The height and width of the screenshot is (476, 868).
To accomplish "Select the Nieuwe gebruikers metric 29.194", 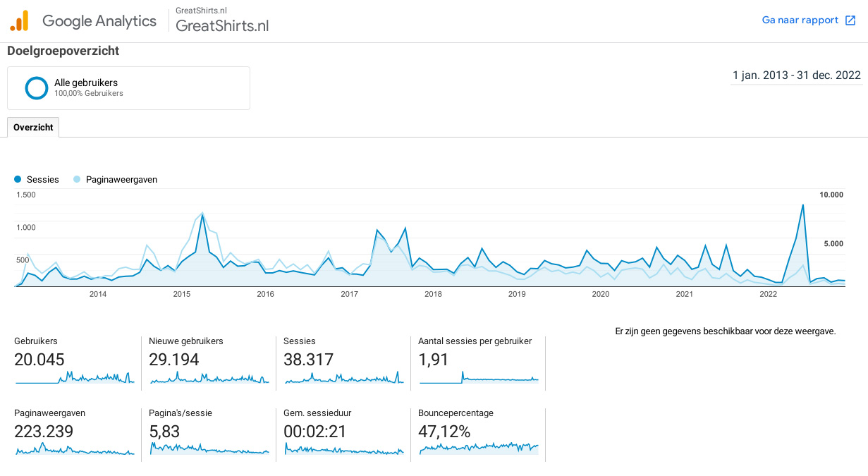I will [x=174, y=360].
